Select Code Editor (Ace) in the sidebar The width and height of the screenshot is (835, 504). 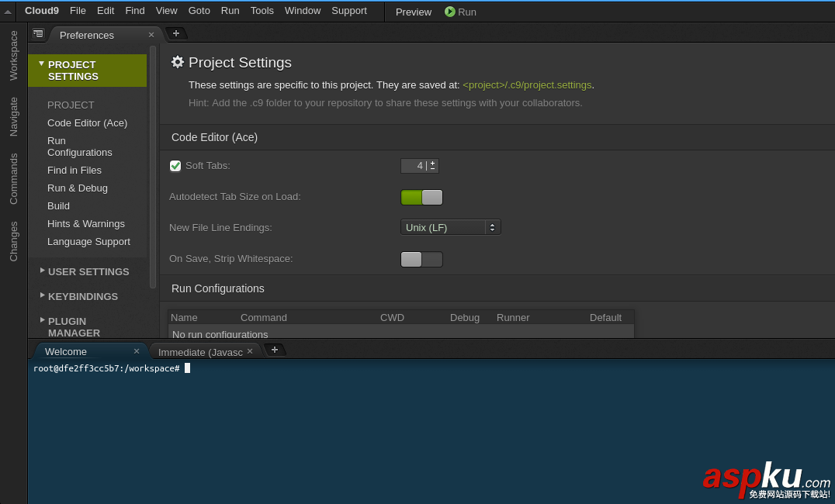(x=88, y=123)
